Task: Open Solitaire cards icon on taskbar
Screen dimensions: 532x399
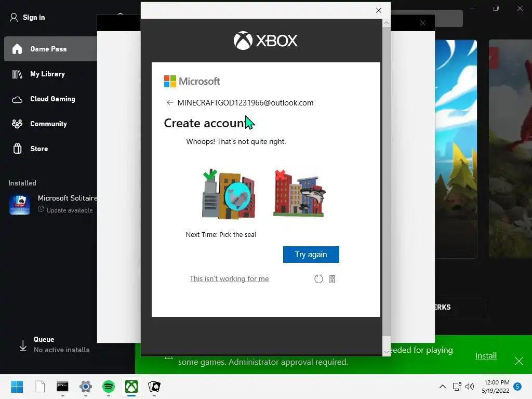Action: click(154, 387)
